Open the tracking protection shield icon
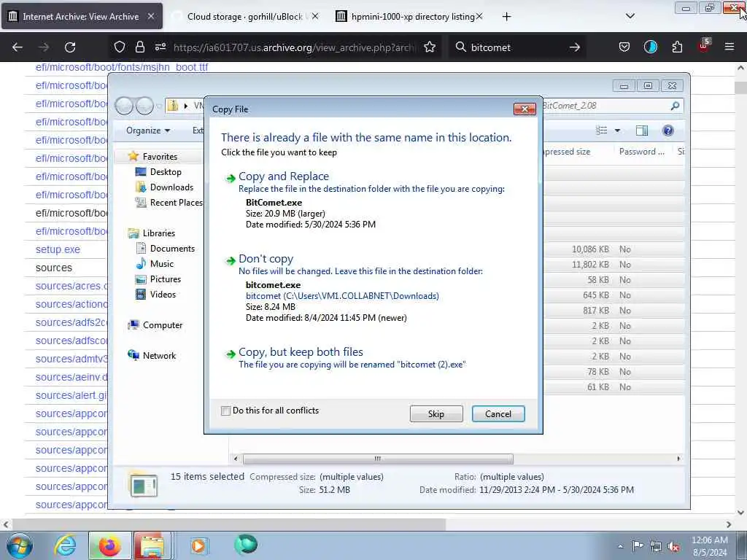Screen dimensions: 747x560 click(120, 47)
